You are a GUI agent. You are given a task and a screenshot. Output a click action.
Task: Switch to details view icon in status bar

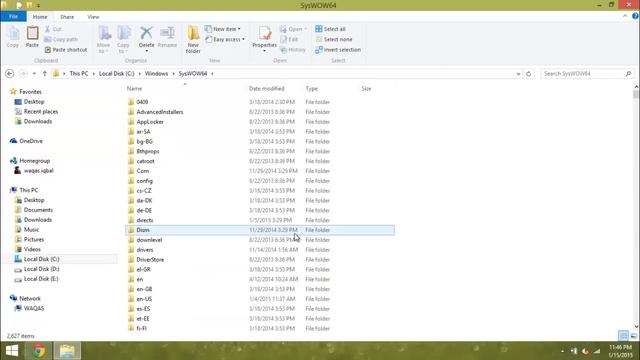click(x=623, y=336)
